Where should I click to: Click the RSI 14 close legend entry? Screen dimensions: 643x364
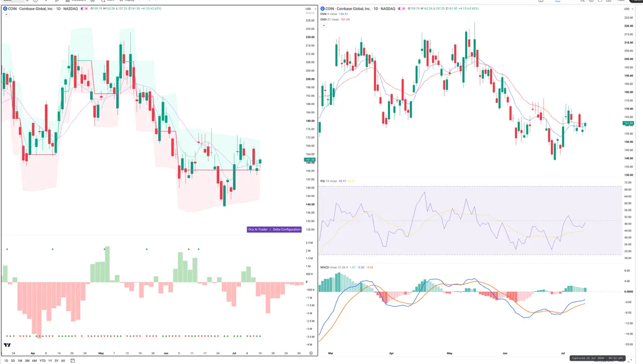[x=328, y=181]
